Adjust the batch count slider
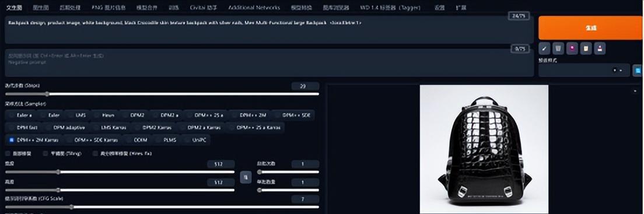The height and width of the screenshot is (214, 644). 288,172
